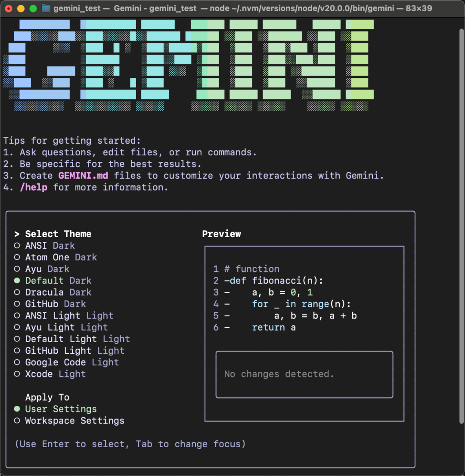The image size is (465, 476).
Task: Apply theme to User Settings
Action: [56, 409]
